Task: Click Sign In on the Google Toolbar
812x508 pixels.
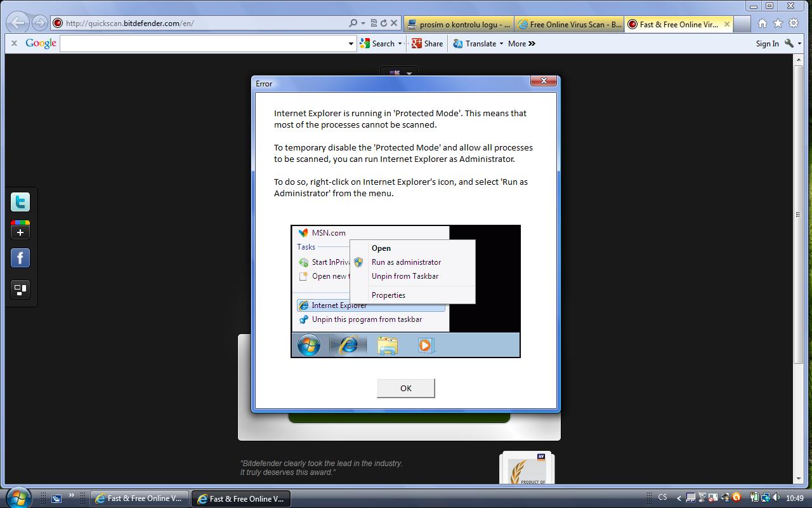Action: (767, 43)
